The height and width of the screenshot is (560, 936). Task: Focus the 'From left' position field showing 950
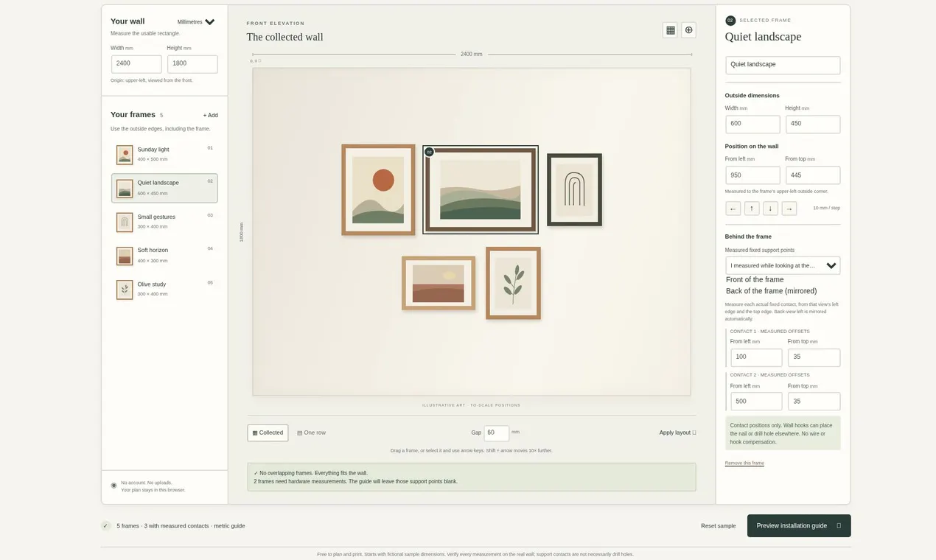tap(752, 175)
